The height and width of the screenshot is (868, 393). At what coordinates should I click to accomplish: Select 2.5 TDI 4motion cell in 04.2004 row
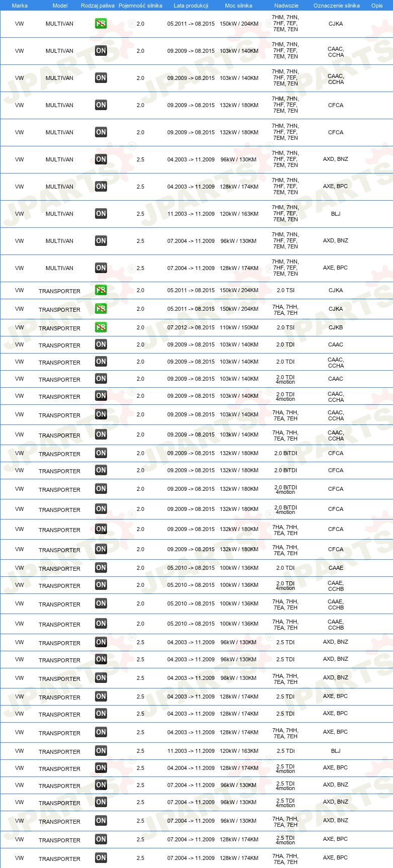tap(285, 768)
